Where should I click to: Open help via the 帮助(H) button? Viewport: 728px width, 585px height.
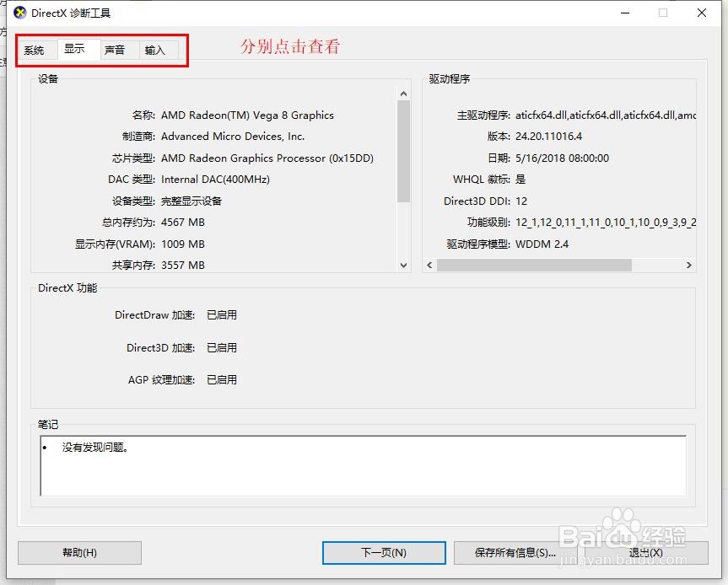(78, 553)
